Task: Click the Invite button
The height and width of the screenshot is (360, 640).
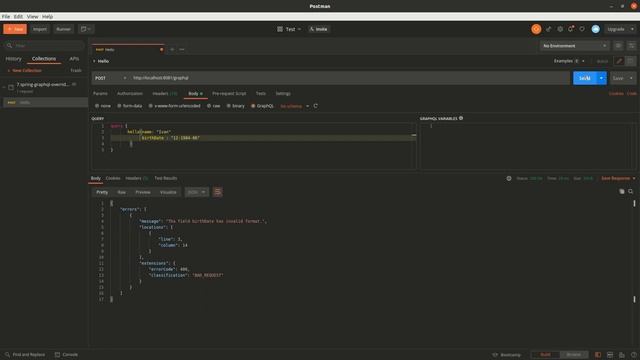Action: point(318,29)
